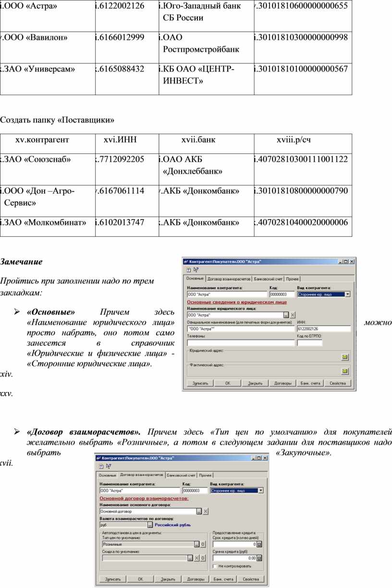Open Договоры from the Основные dialog
The image size is (392, 588).
click(x=283, y=383)
